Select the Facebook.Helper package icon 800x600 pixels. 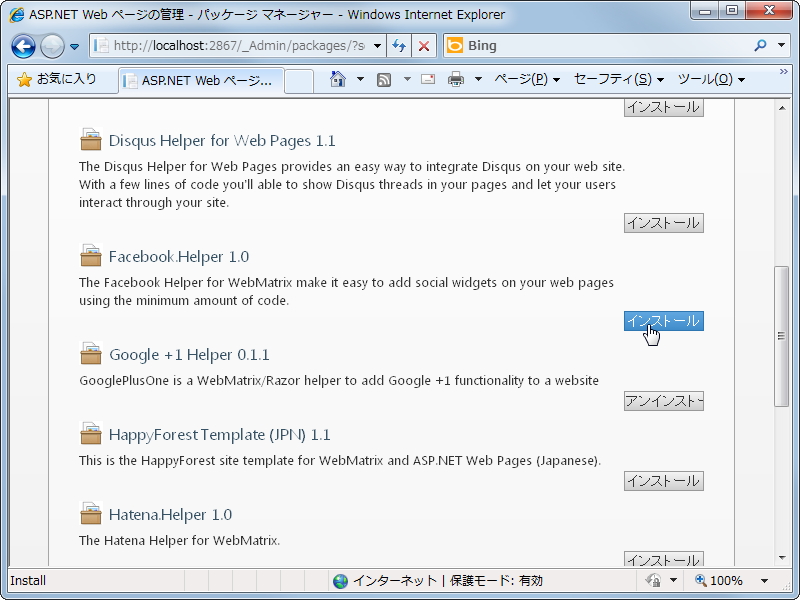pos(90,255)
